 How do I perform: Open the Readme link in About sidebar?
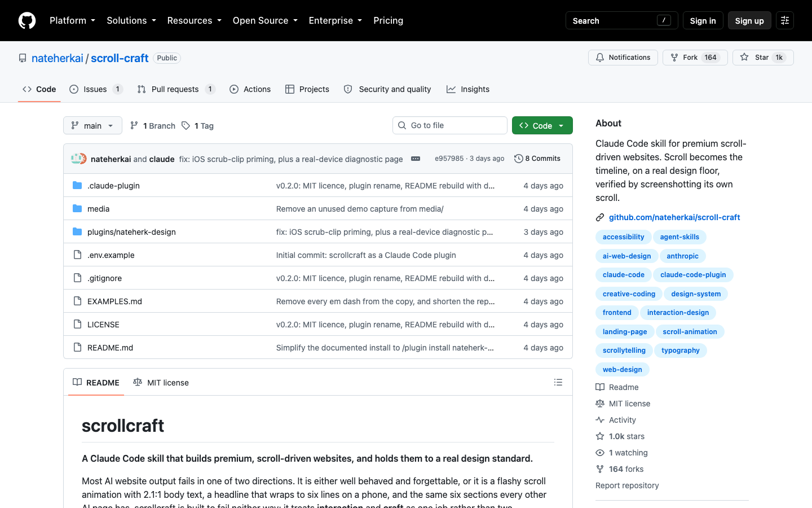[617, 387]
